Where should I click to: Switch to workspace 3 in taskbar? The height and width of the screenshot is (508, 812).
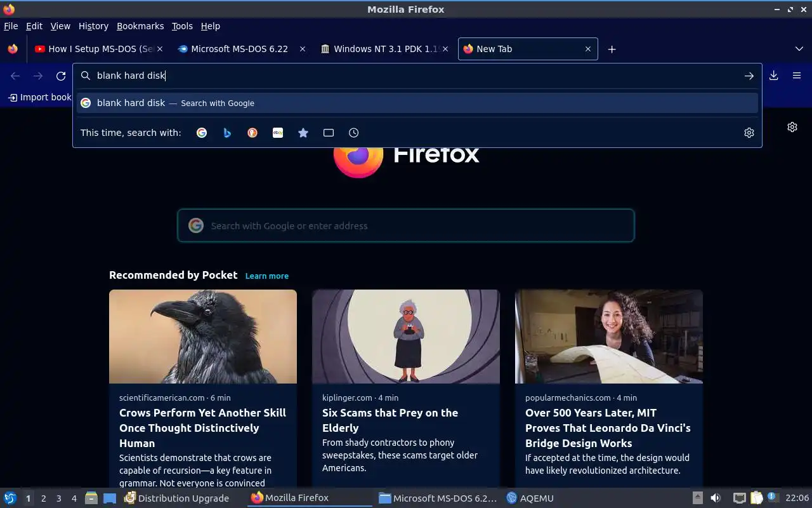pos(58,498)
